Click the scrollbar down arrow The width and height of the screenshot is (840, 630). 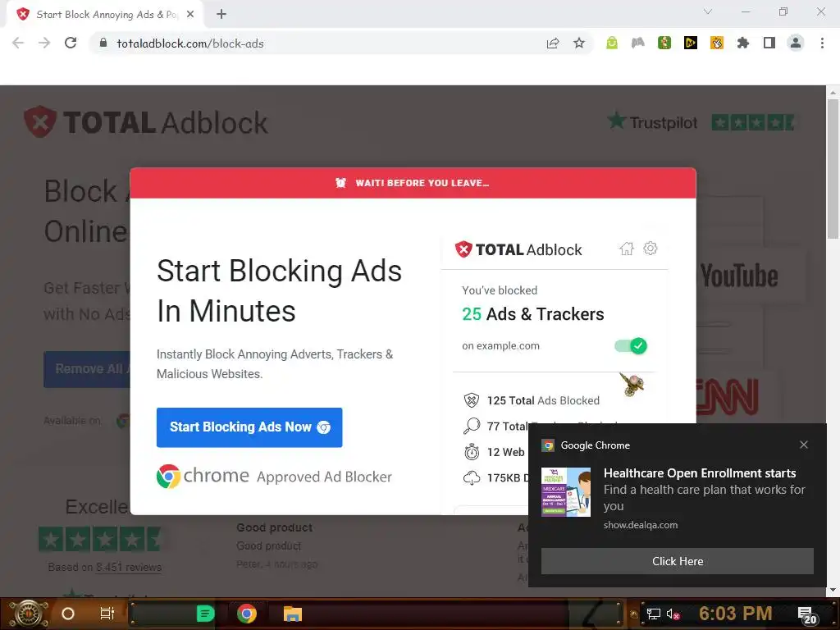coord(833,590)
